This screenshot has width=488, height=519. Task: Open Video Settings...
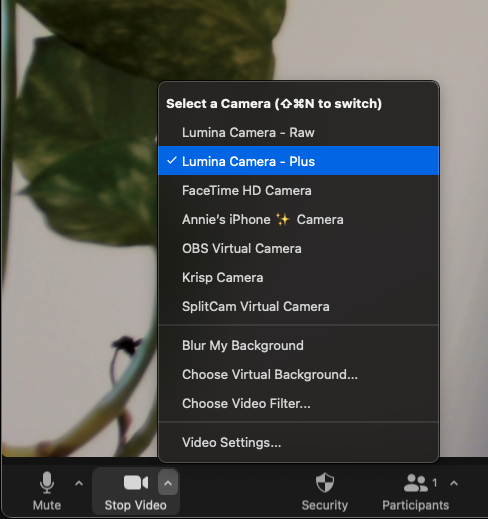tap(299, 442)
